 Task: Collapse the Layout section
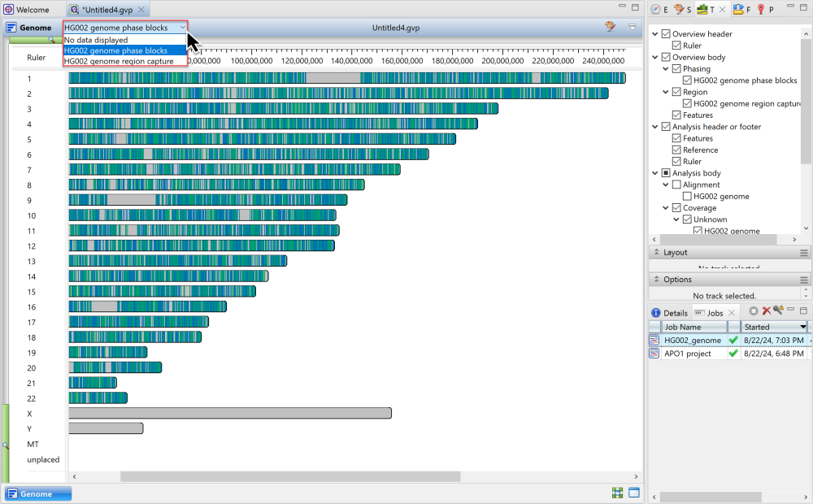(x=657, y=252)
